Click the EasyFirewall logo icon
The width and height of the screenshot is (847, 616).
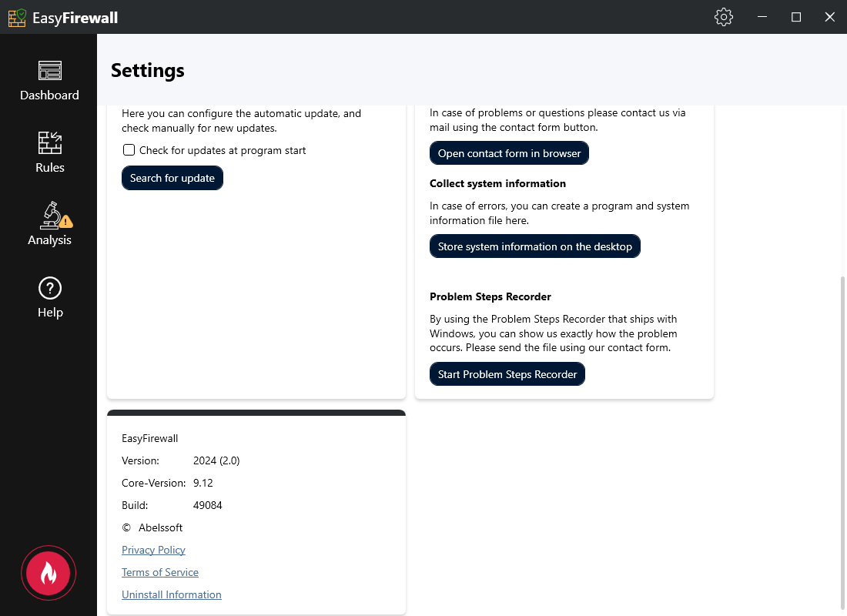click(x=17, y=17)
